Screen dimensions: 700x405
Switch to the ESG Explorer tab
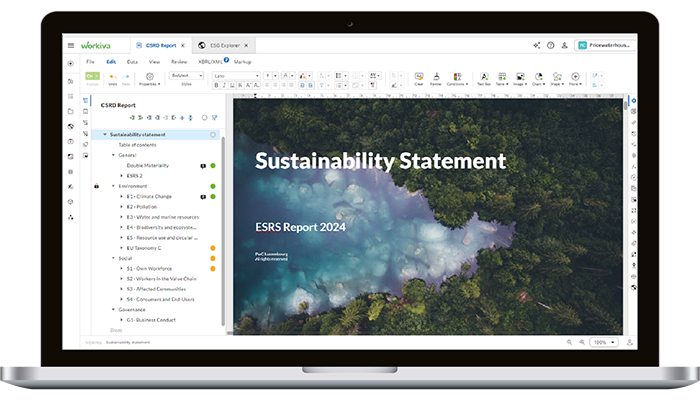(224, 45)
